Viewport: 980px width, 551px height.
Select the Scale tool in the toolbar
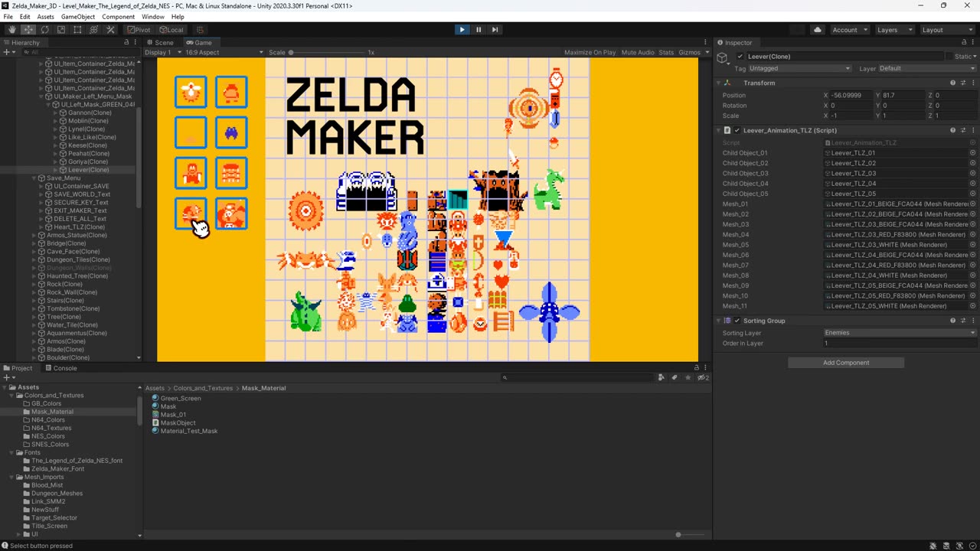(x=61, y=30)
